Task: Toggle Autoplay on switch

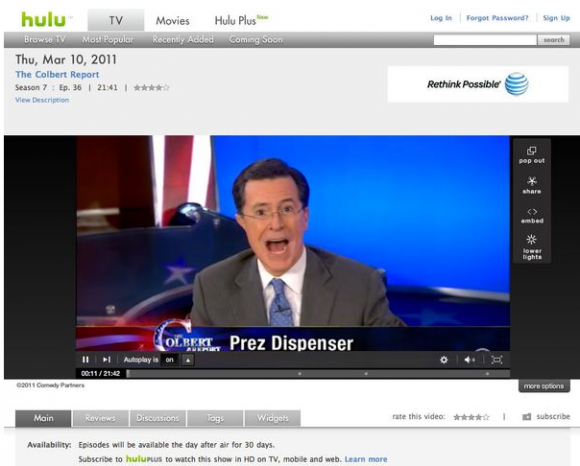Action: coord(170,359)
